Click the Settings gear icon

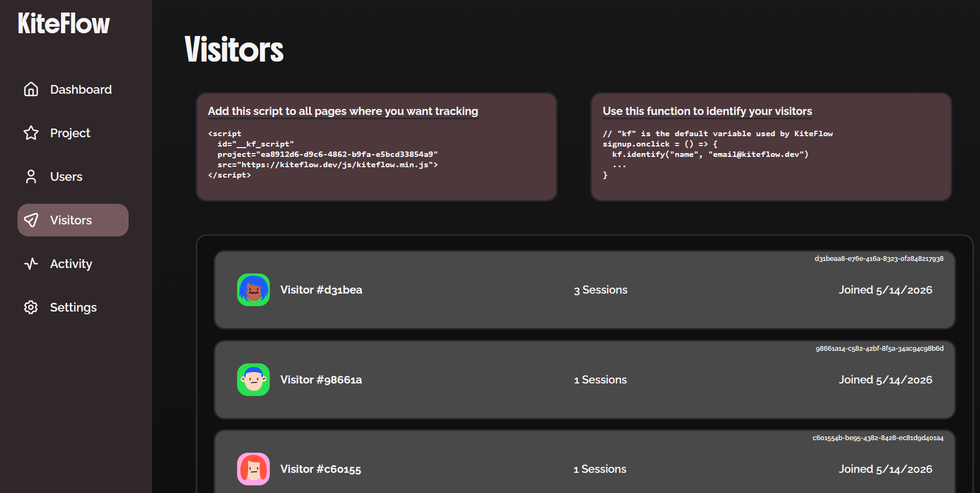[31, 307]
